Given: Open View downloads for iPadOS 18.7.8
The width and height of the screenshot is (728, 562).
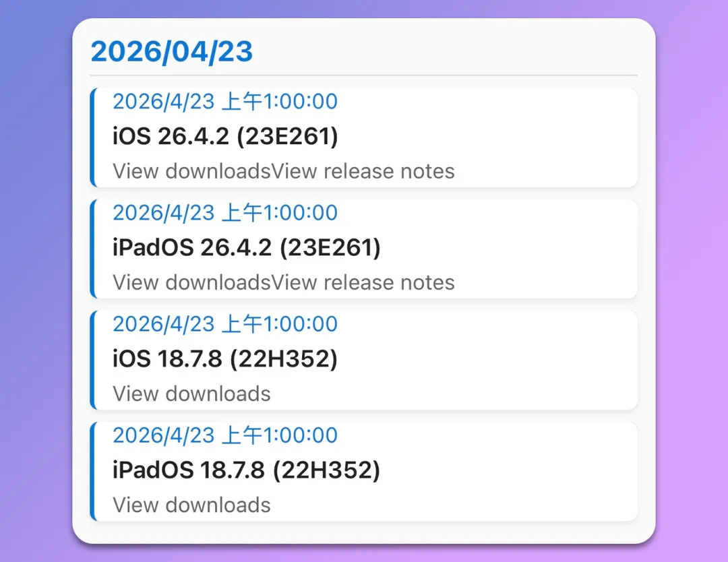Looking at the screenshot, I should (x=191, y=505).
